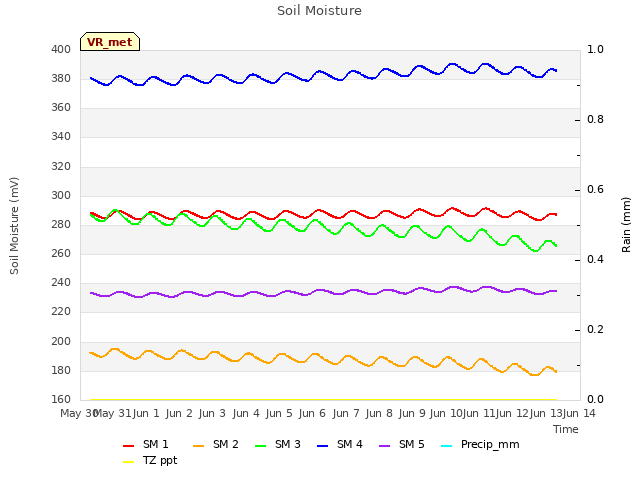
Task: Click the Jun 11 date label
Action: point(479,413)
